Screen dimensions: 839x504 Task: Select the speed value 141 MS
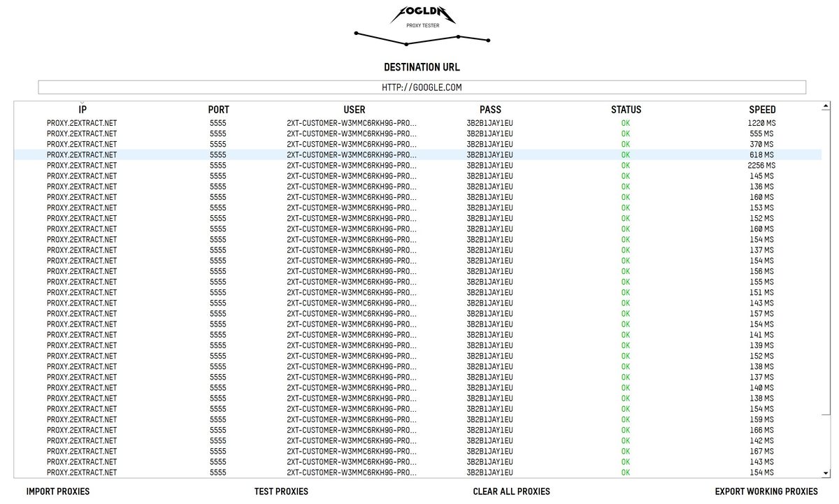(761, 335)
